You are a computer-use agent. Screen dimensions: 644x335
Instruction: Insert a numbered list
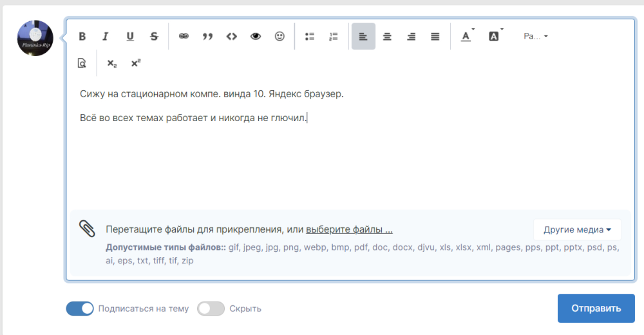pyautogui.click(x=334, y=37)
